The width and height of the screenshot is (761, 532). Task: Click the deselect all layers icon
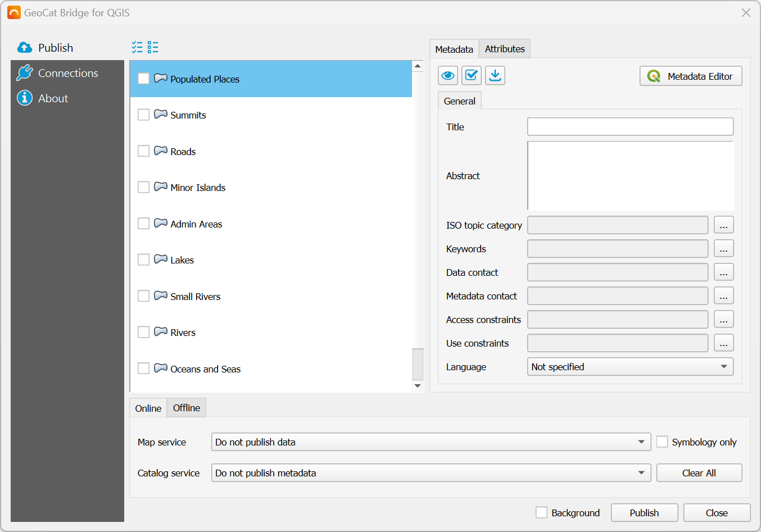click(x=153, y=47)
